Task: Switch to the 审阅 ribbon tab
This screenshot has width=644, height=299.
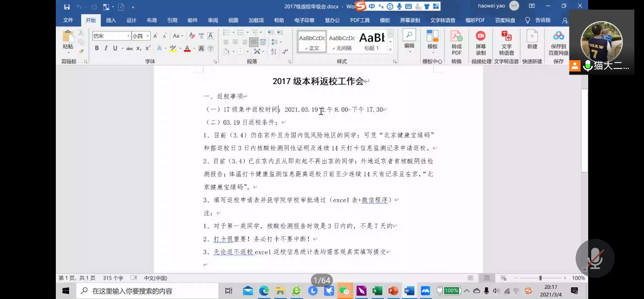Action: coord(213,20)
